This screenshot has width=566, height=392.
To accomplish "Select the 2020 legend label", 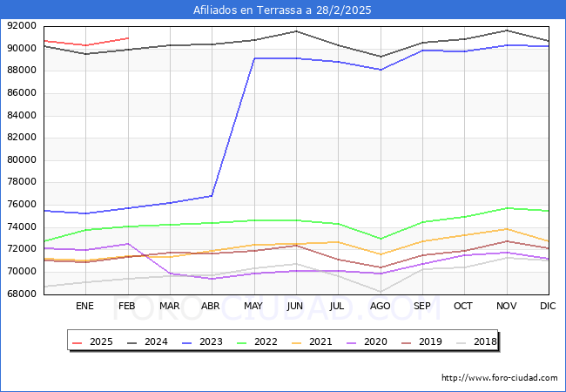I will click(375, 341).
